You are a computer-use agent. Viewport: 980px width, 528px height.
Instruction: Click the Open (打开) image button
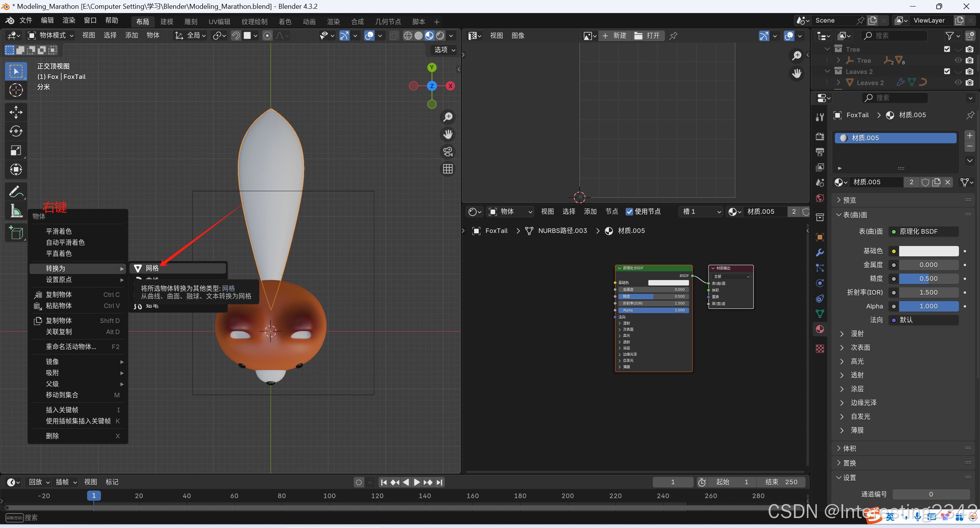point(648,36)
